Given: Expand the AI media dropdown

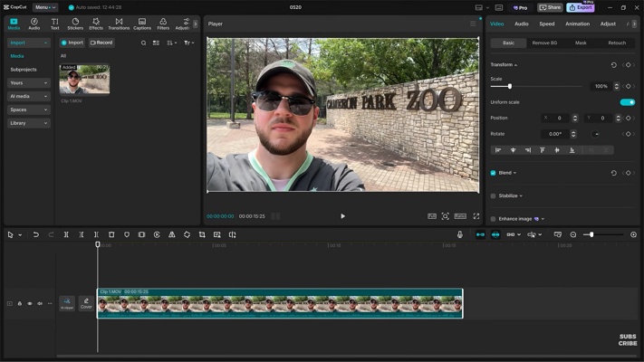Looking at the screenshot, I should 28,97.
